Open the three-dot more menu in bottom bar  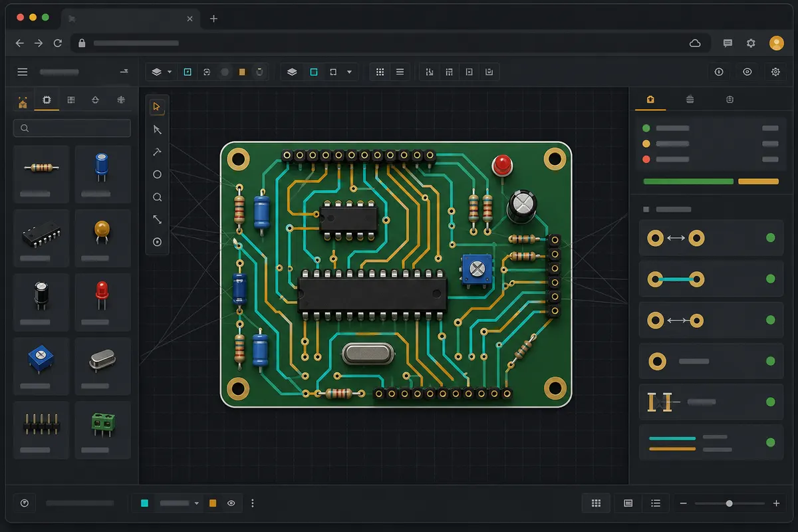pos(253,503)
